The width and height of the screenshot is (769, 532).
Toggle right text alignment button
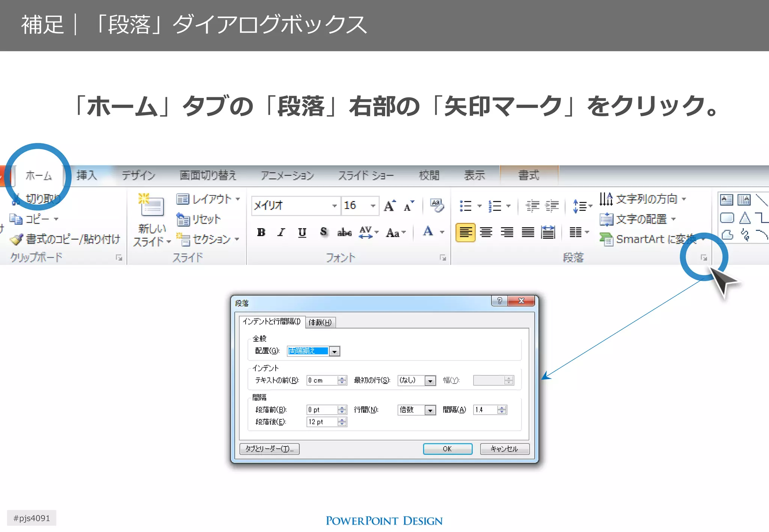click(x=507, y=233)
